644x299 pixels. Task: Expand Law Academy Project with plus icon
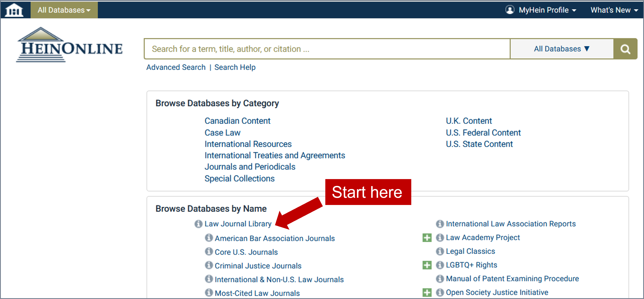[427, 238]
